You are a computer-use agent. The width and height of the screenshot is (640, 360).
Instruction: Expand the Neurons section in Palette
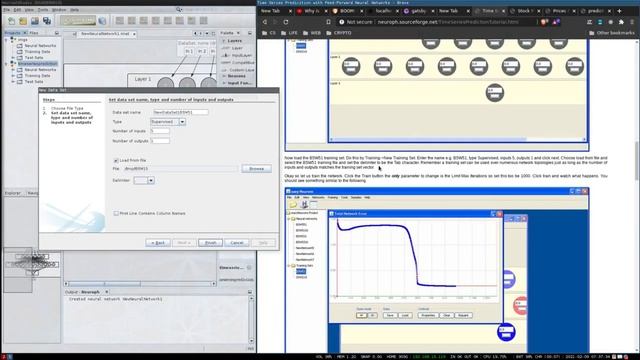pos(224,76)
